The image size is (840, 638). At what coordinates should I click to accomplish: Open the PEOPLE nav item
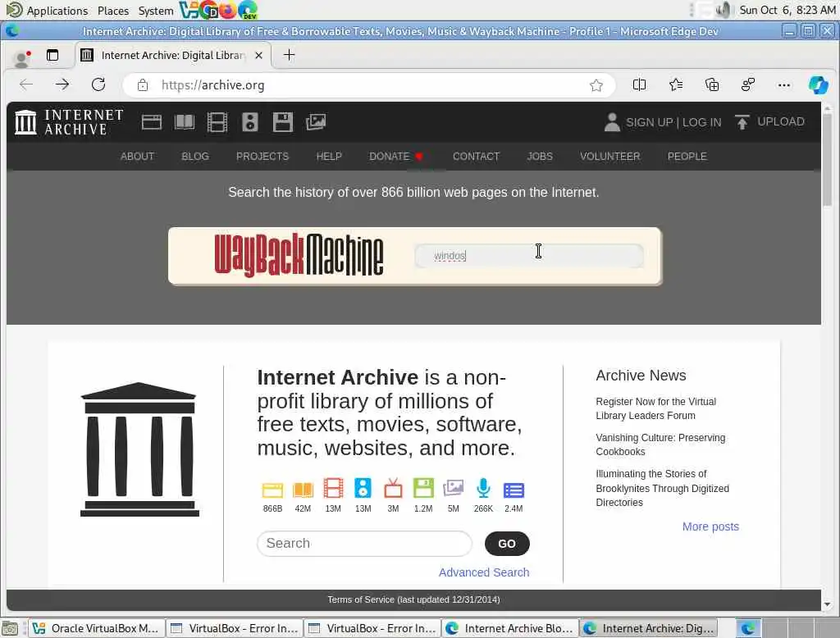coord(687,157)
